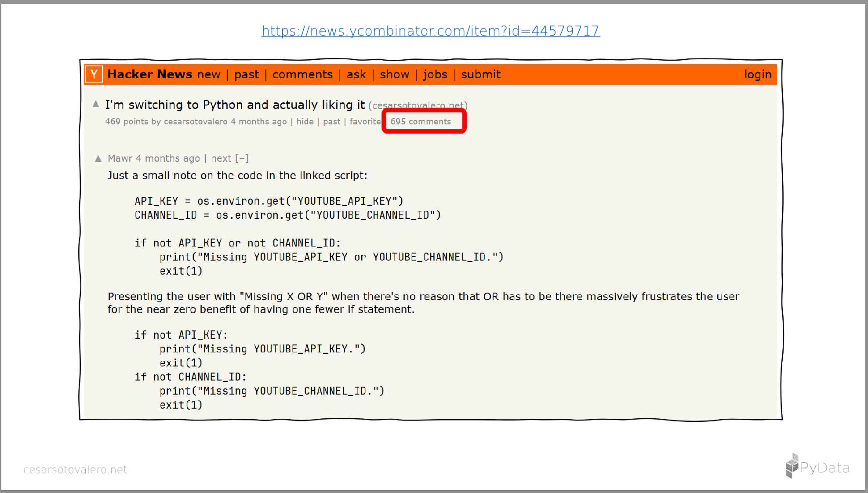Click the Y Combinator logo icon

[94, 74]
